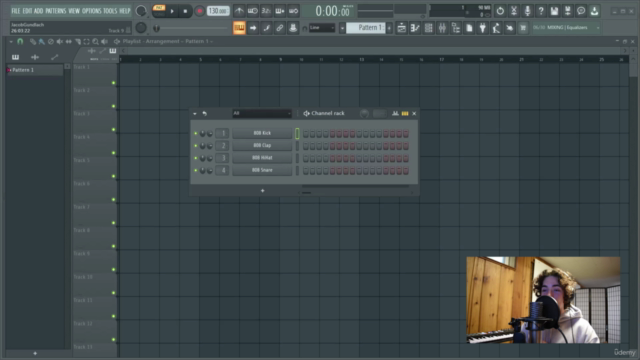Open the All channel filter dropdown
The width and height of the screenshot is (640, 360).
tap(262, 113)
